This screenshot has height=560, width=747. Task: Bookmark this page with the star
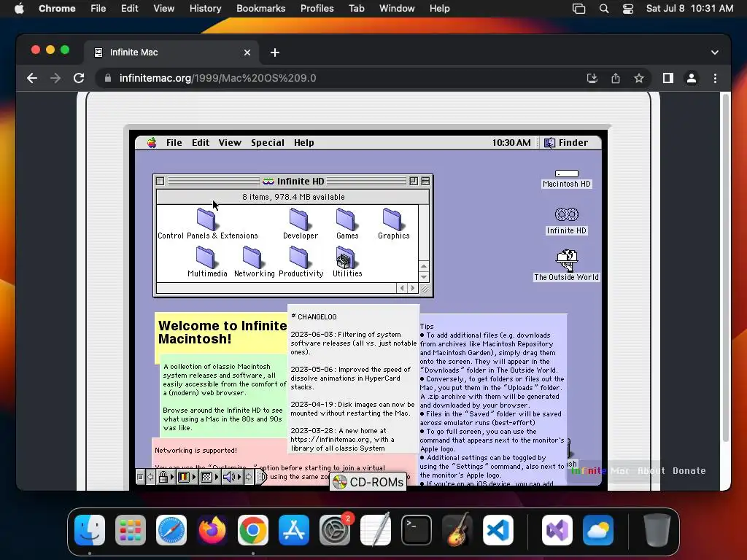[x=639, y=78]
